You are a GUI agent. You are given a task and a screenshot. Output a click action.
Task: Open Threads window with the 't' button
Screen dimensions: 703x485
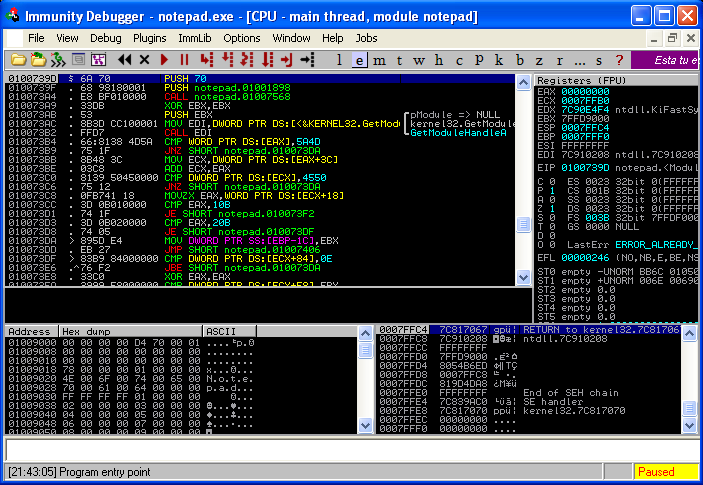coord(401,59)
